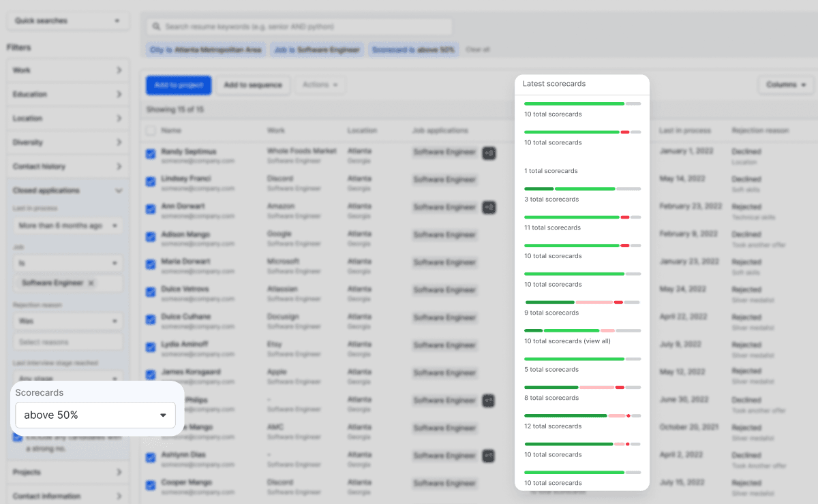
Task: Click the topmost green scorecard progress bar
Action: coord(573,104)
